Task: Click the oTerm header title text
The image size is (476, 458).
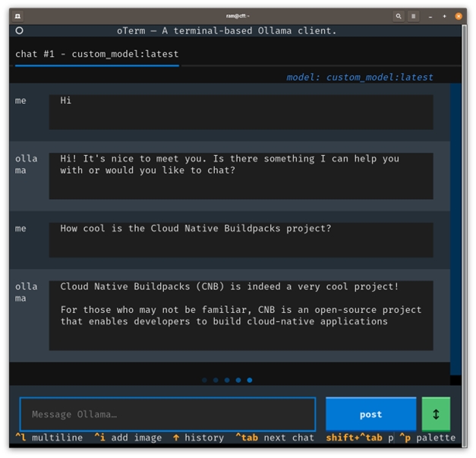Action: click(x=227, y=30)
